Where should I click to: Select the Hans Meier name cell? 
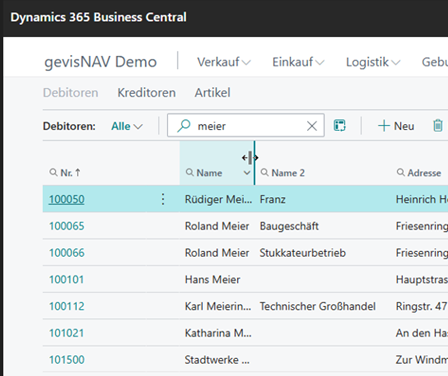pyautogui.click(x=212, y=279)
